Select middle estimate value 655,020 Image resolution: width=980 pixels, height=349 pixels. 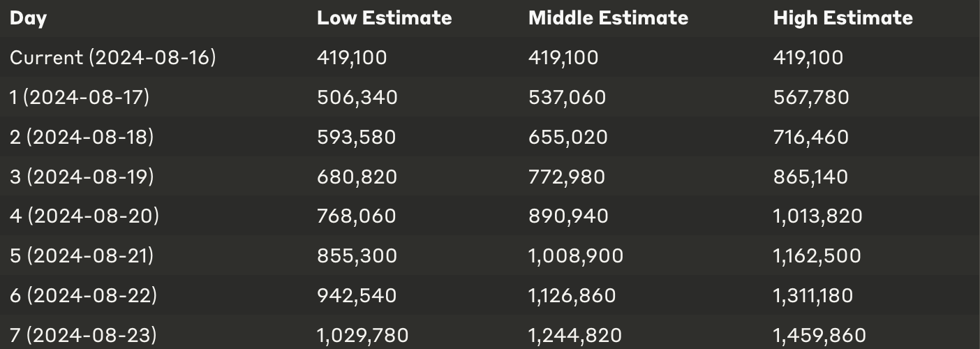click(568, 137)
